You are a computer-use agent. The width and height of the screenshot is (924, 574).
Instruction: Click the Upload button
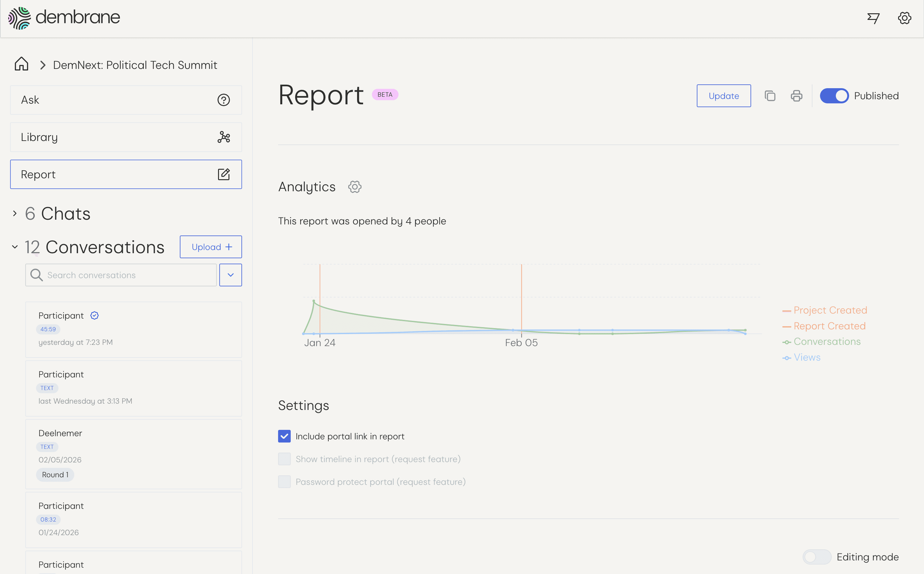[210, 247]
